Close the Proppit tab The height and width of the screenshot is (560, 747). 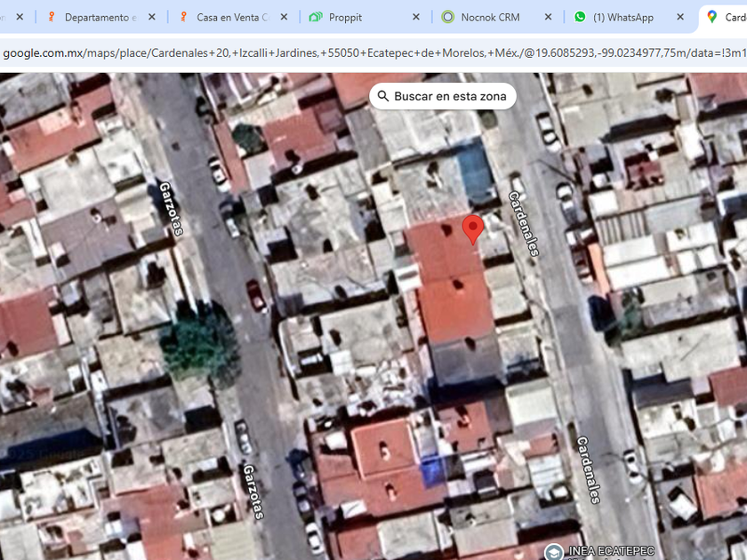coord(416,17)
